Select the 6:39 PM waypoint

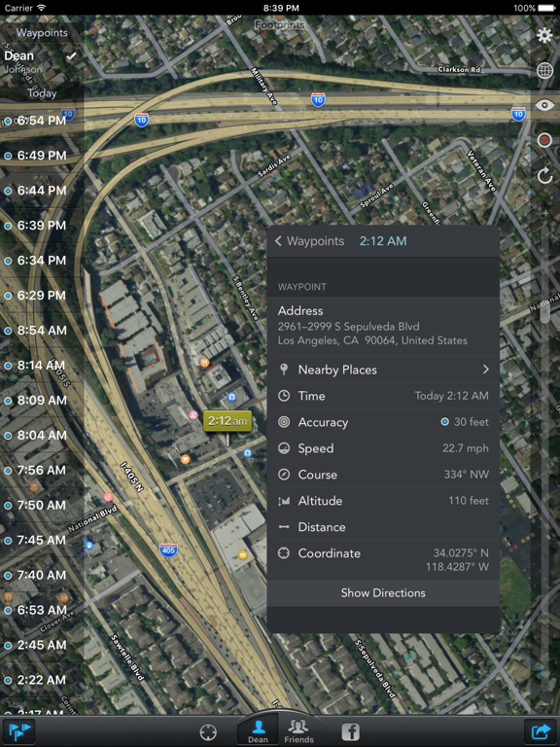pyautogui.click(x=42, y=226)
